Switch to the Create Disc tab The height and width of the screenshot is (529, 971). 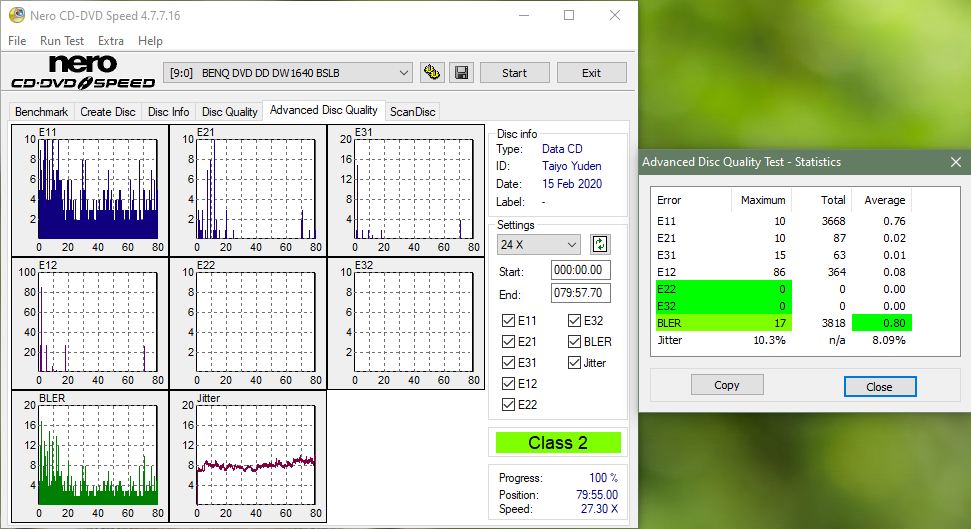[x=108, y=112]
